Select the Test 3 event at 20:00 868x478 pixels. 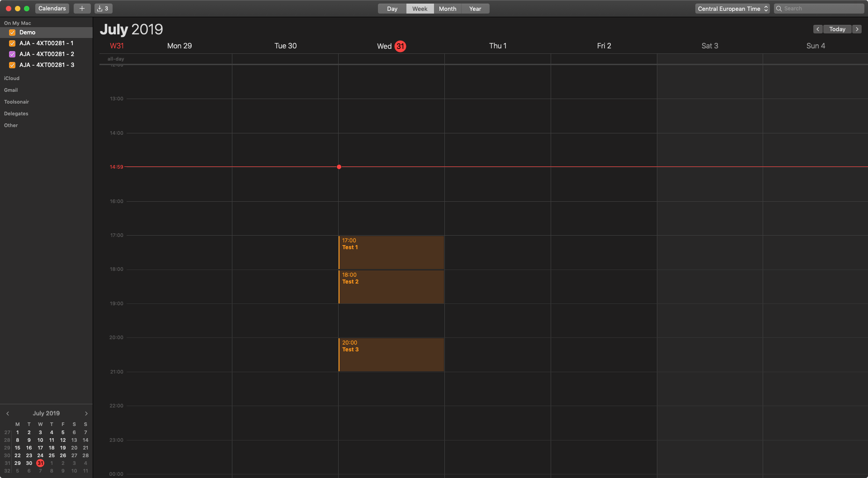391,355
